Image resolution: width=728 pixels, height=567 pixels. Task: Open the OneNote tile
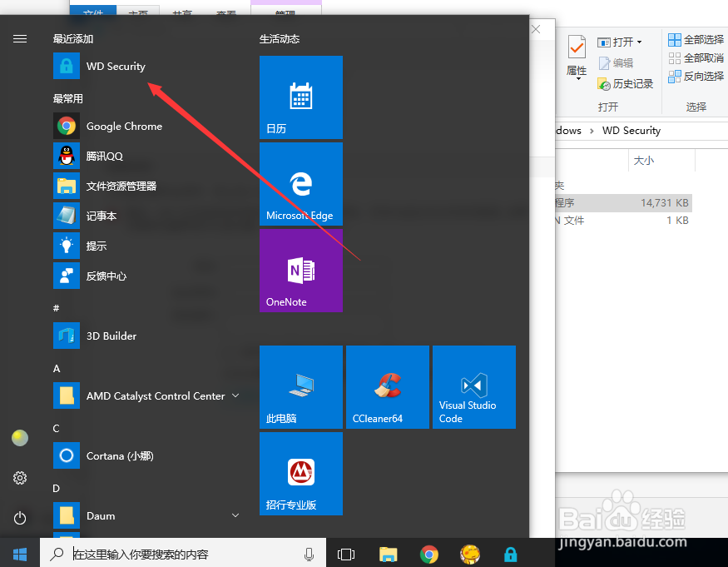pos(301,270)
